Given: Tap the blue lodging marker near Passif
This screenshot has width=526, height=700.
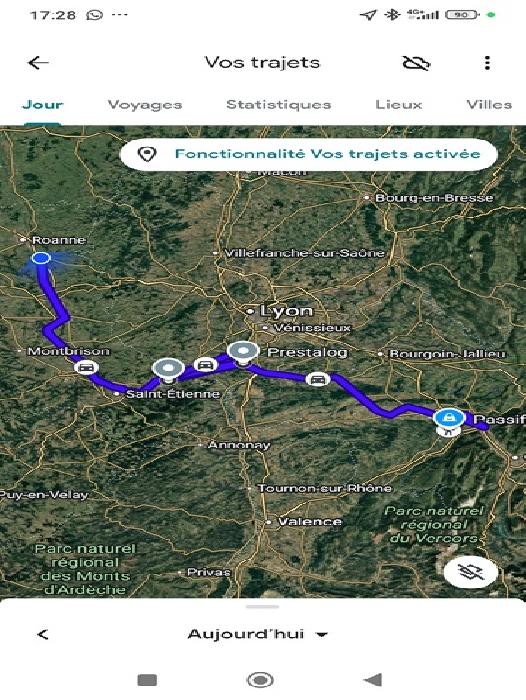Looking at the screenshot, I should [449, 418].
